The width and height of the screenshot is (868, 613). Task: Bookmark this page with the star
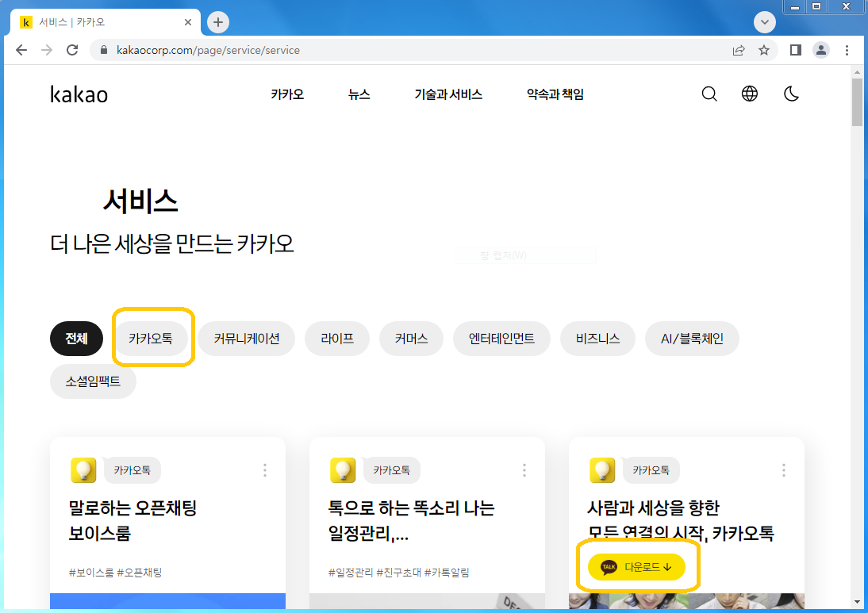(764, 50)
